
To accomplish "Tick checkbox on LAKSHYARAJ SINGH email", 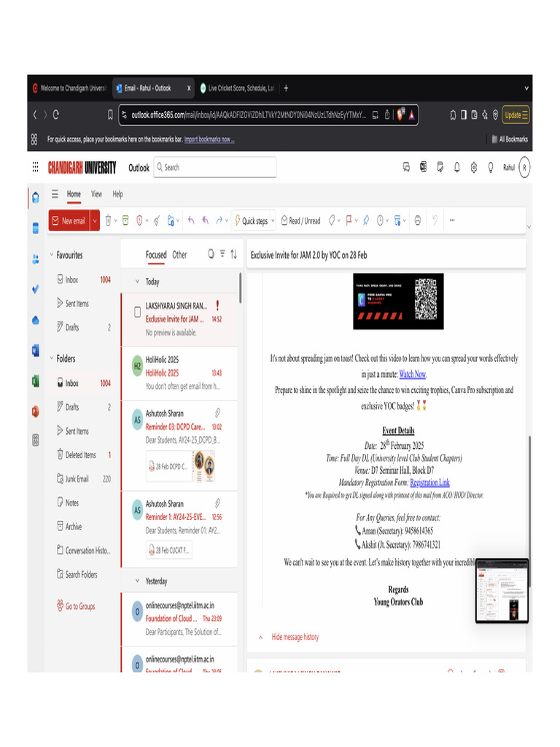I will [x=137, y=312].
